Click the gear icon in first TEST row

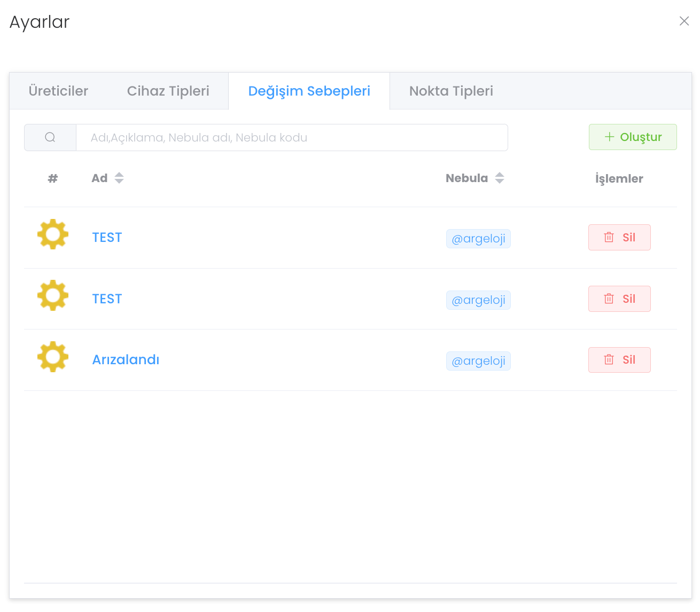point(53,234)
